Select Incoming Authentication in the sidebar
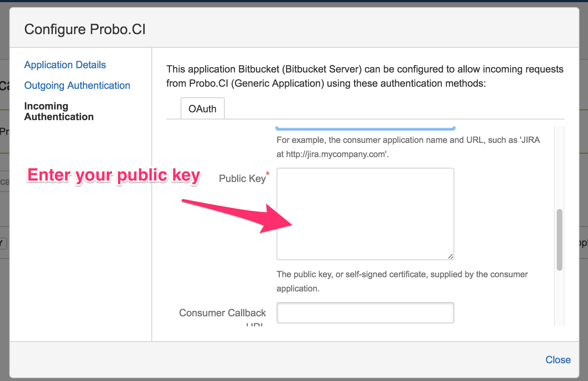Screen dimensions: 588x381 59,111
